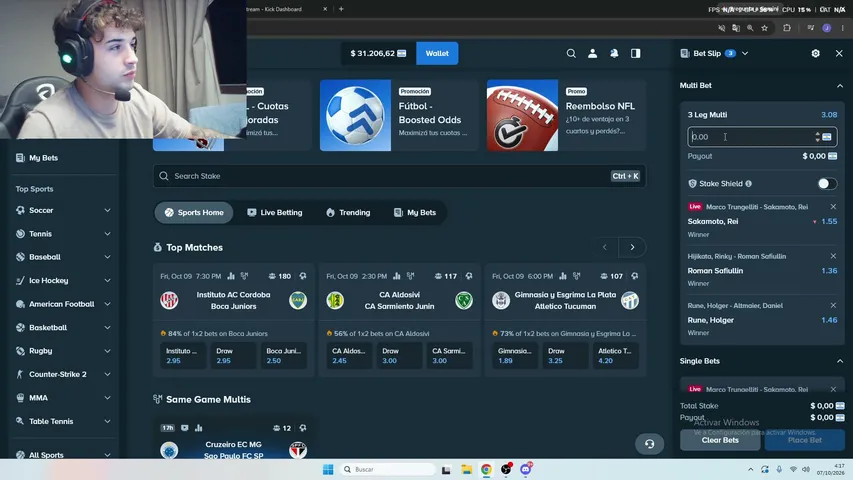Focus the multi bet stake amount field
Screen dimensions: 853x480
[x=751, y=137]
